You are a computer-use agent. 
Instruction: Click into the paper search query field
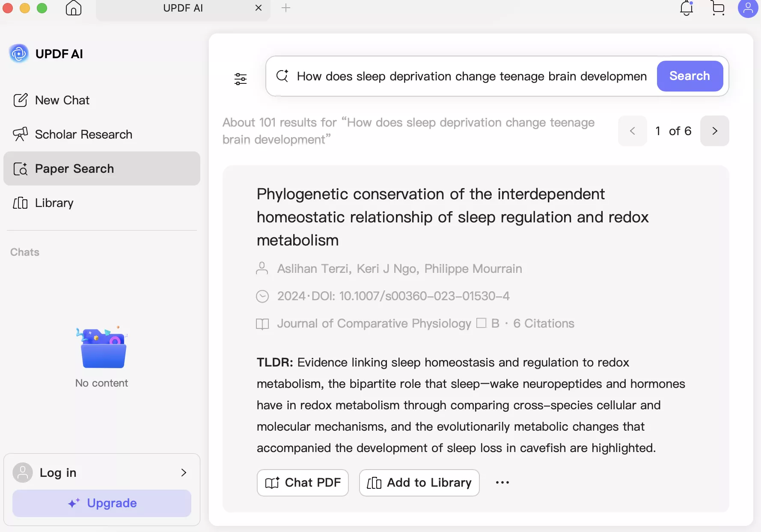click(471, 76)
